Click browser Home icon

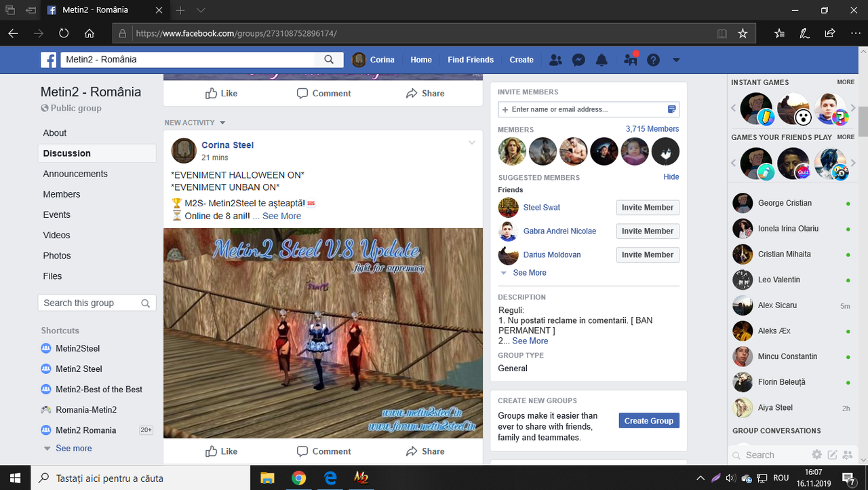pyautogui.click(x=90, y=33)
